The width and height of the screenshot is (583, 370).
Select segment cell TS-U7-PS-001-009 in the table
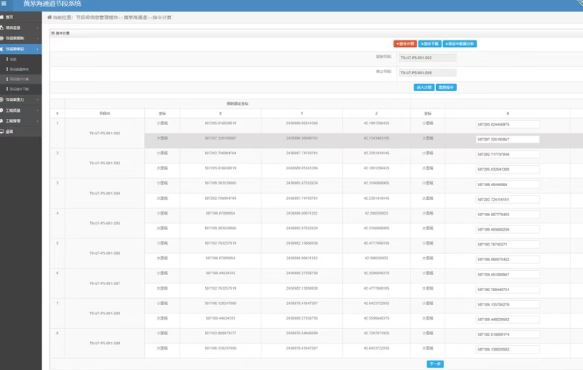point(105,343)
